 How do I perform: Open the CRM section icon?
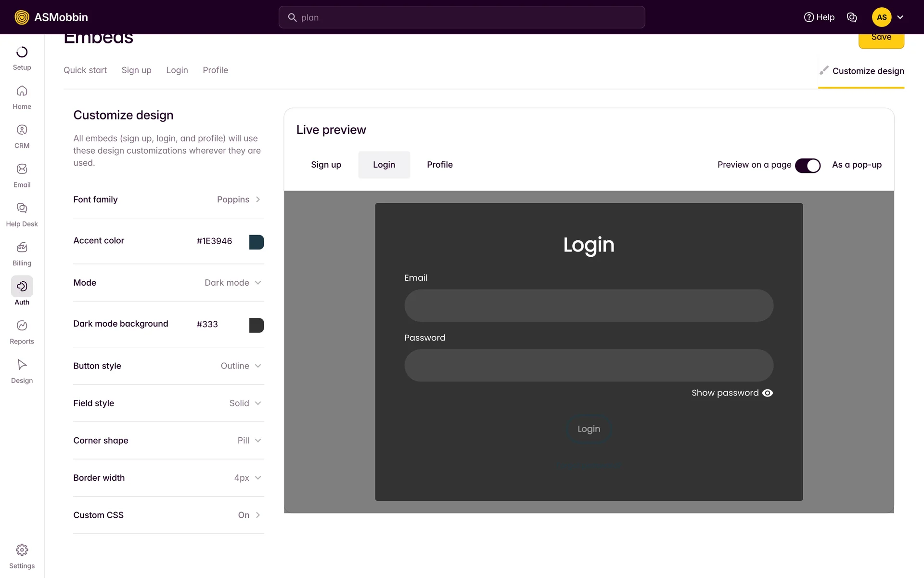point(22,130)
